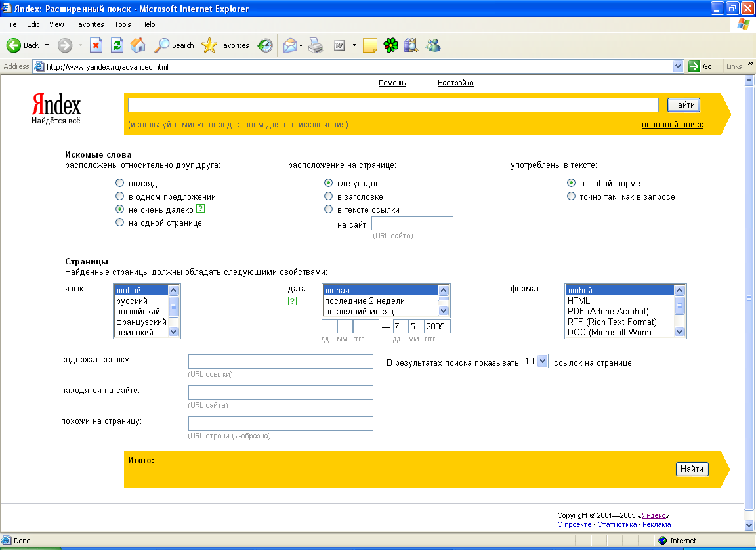Select 'русский' in the language list
This screenshot has height=550, width=756.
click(x=141, y=301)
